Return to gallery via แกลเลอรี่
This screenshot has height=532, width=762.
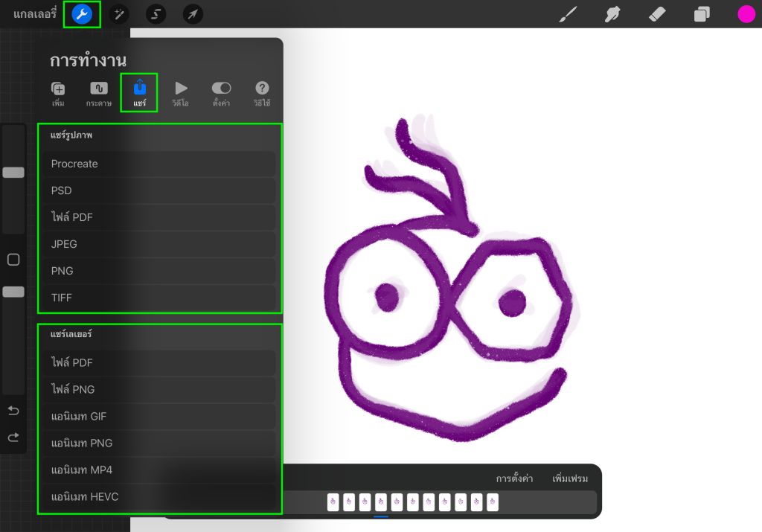[35, 14]
